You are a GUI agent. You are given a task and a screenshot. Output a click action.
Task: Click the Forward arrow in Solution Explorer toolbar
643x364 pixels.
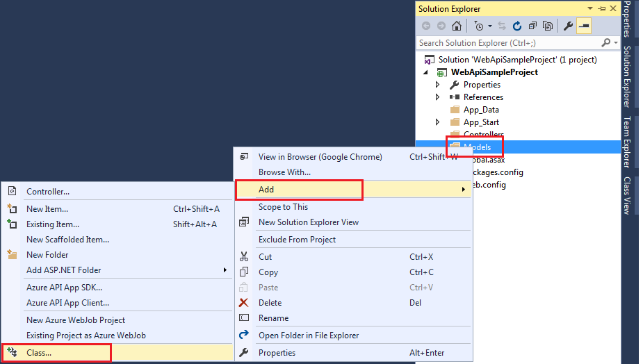[441, 26]
